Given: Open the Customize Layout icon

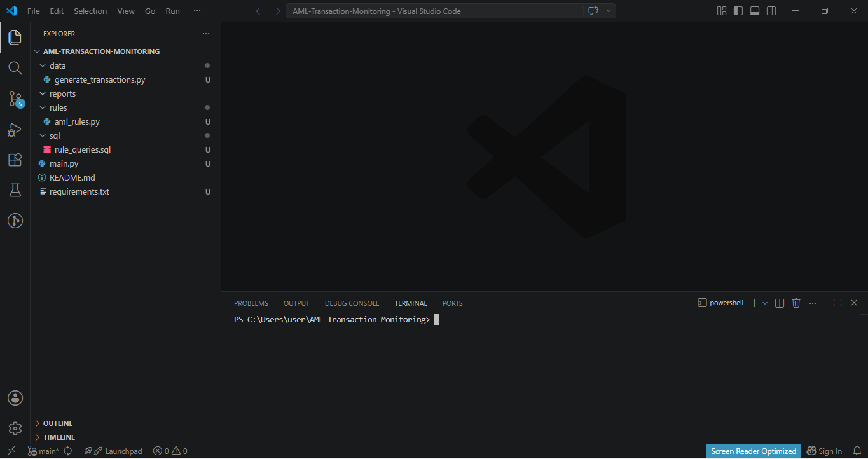Looking at the screenshot, I should (x=722, y=11).
